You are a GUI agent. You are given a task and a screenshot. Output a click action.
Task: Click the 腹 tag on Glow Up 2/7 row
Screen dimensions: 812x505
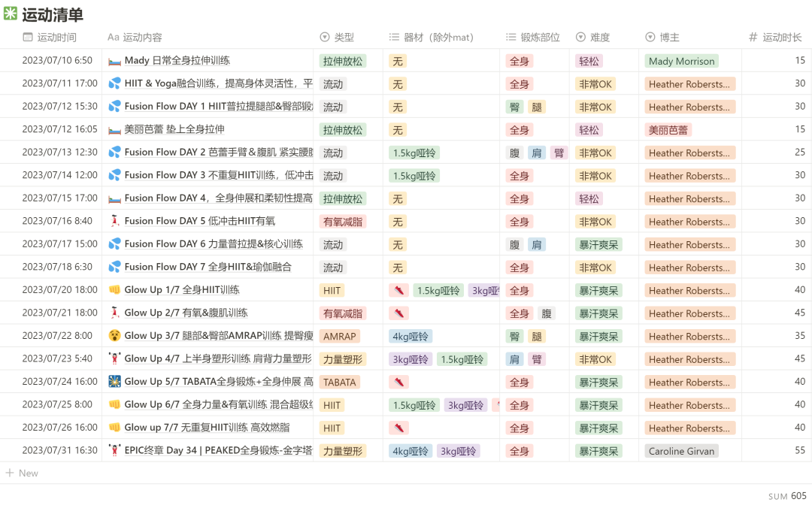coord(547,313)
